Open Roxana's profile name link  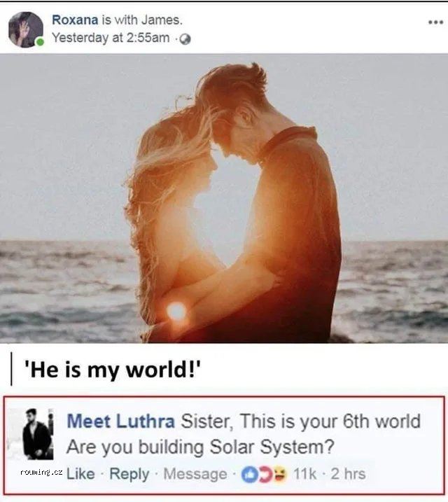pos(74,20)
